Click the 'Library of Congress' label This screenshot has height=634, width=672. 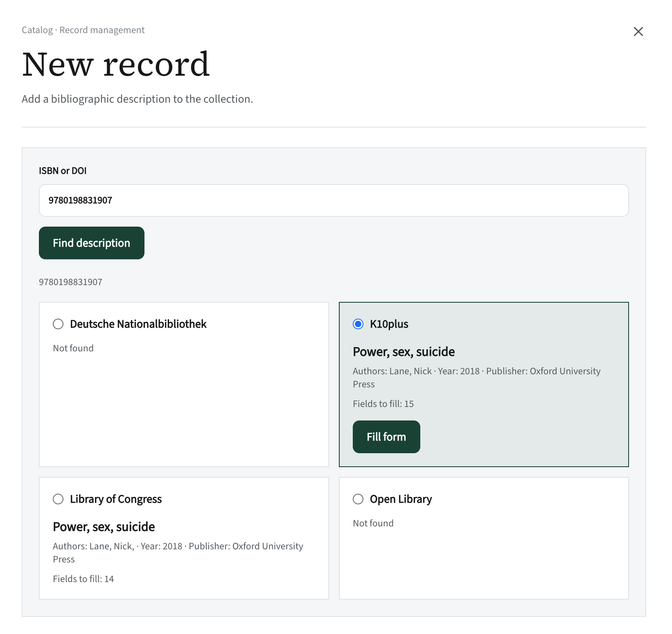116,499
